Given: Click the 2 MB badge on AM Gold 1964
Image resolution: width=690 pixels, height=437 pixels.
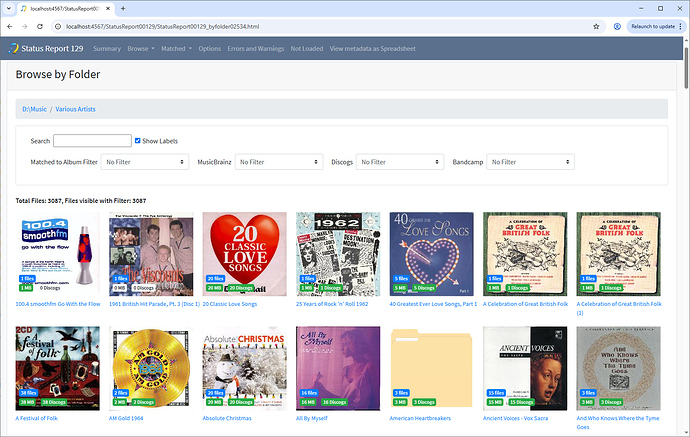Looking at the screenshot, I should tap(120, 402).
